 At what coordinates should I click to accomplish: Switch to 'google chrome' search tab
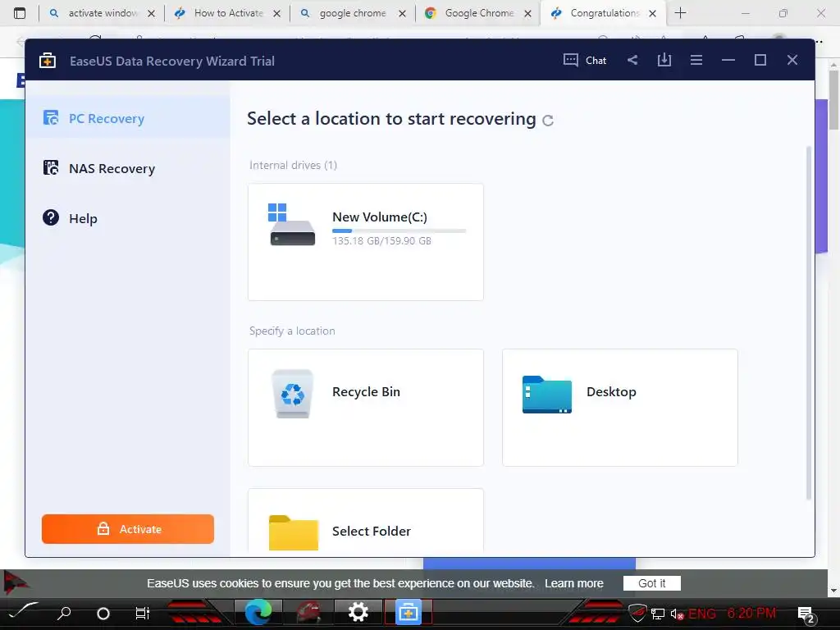tap(351, 13)
